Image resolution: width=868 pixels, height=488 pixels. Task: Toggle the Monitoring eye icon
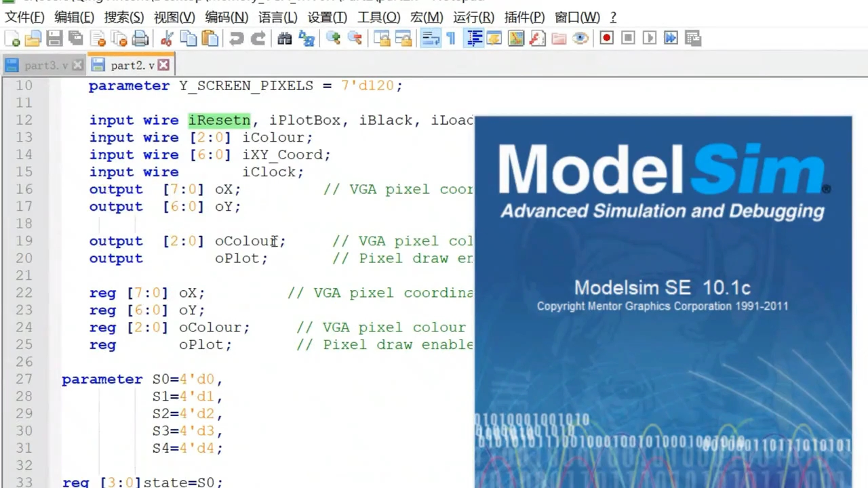point(580,38)
